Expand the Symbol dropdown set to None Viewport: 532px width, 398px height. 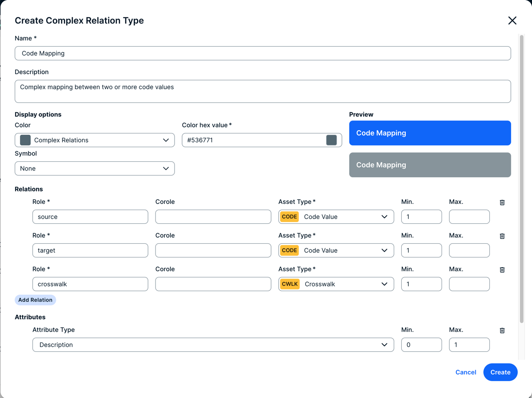[x=94, y=168]
